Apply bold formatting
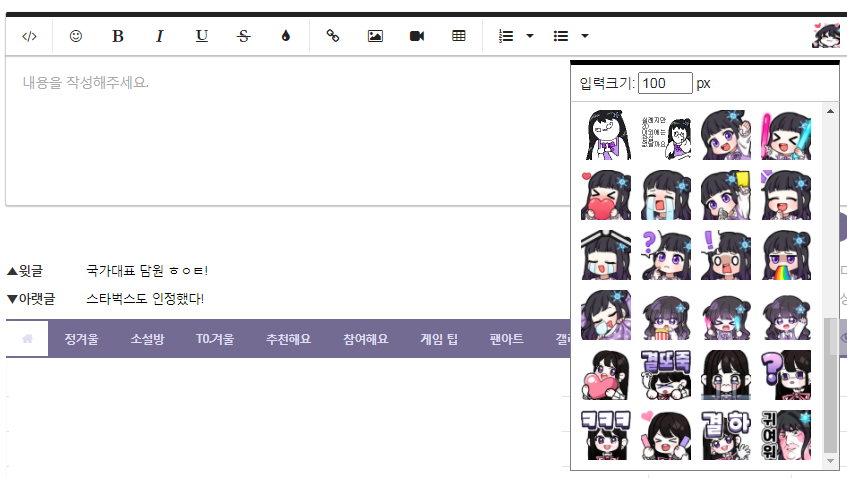This screenshot has width=847, height=478. coord(118,36)
